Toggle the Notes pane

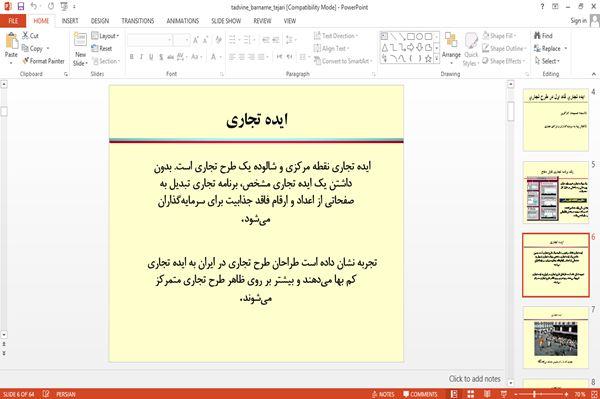(x=383, y=394)
